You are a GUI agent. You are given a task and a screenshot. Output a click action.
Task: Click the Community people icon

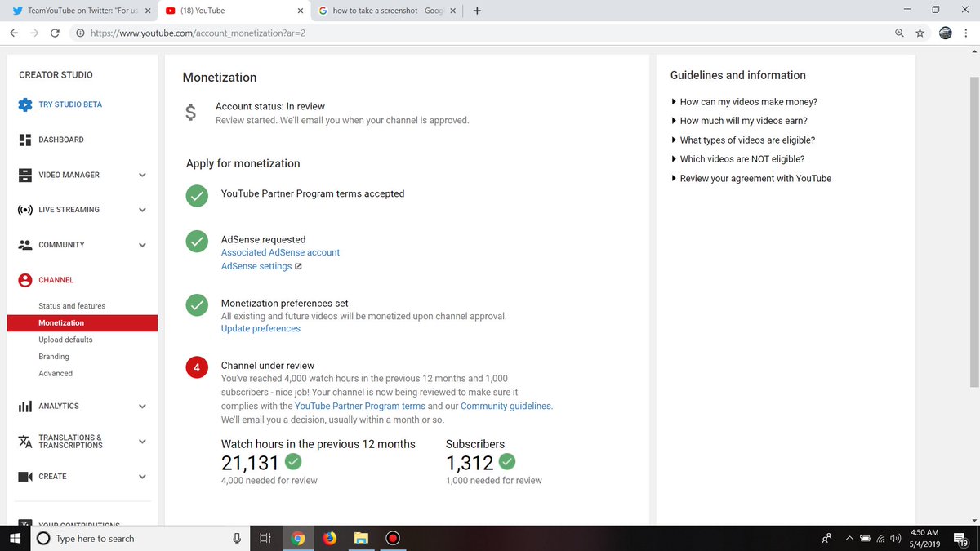(25, 245)
